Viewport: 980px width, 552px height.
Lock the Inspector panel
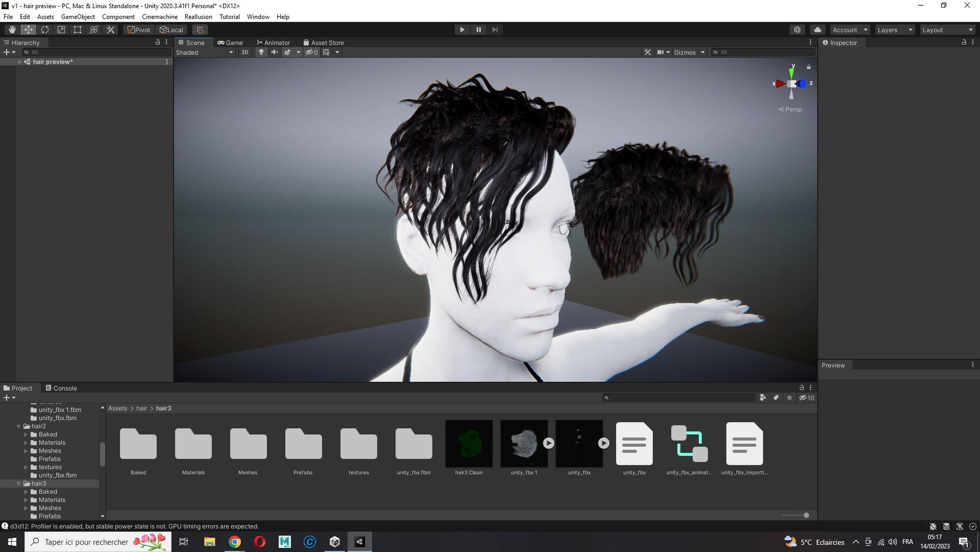(964, 42)
